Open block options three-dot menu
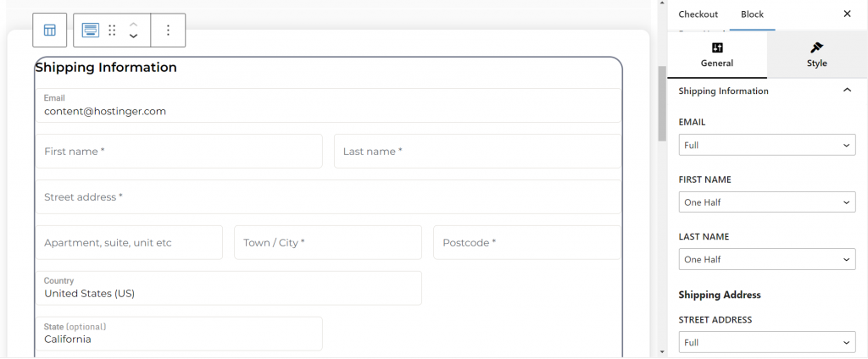The image size is (868, 359). [168, 30]
